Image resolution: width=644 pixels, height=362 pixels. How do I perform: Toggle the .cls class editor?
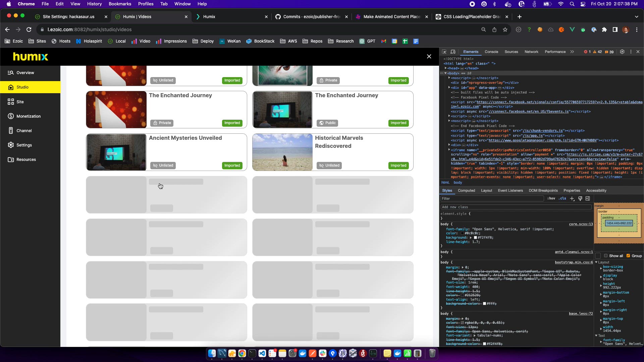(x=562, y=198)
